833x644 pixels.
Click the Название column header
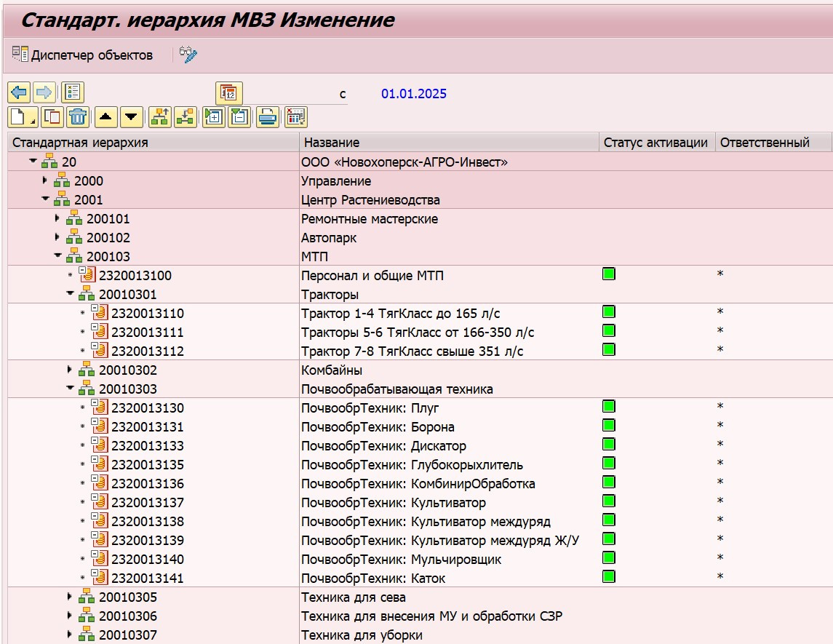[332, 143]
